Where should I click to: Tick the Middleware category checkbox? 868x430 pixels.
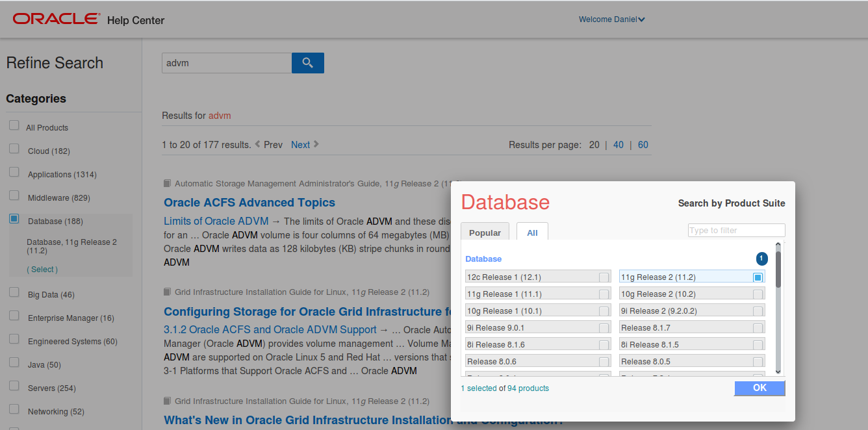click(x=14, y=196)
